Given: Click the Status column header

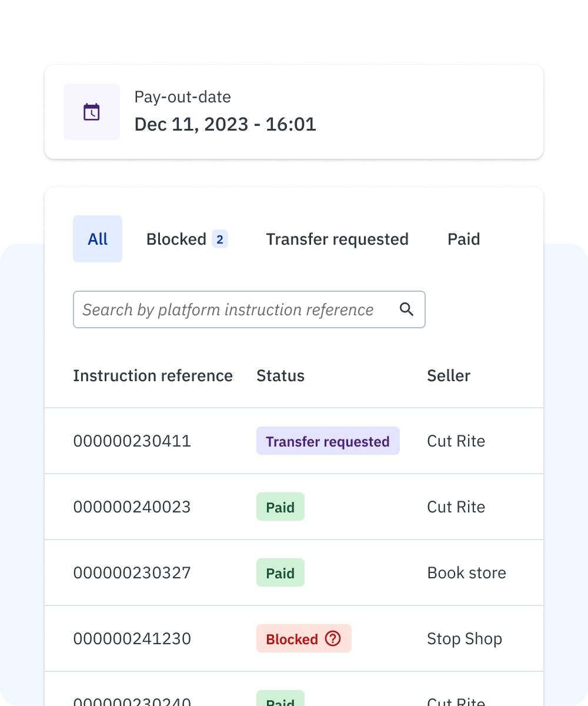Looking at the screenshot, I should 280,376.
